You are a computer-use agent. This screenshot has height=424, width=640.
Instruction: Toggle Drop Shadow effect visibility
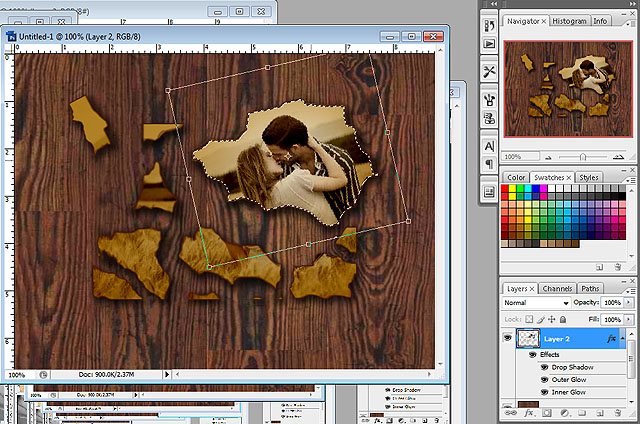point(544,368)
